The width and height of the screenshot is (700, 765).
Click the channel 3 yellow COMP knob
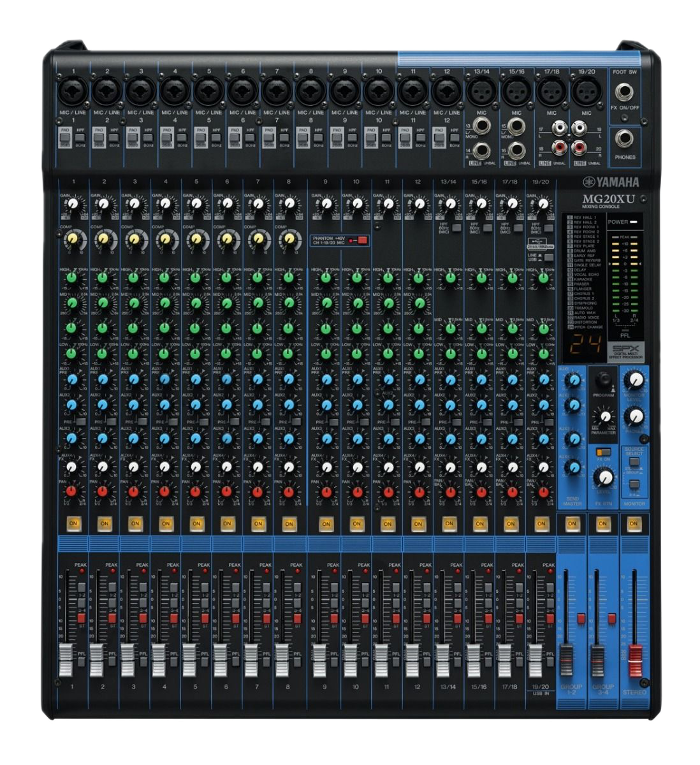click(x=135, y=239)
